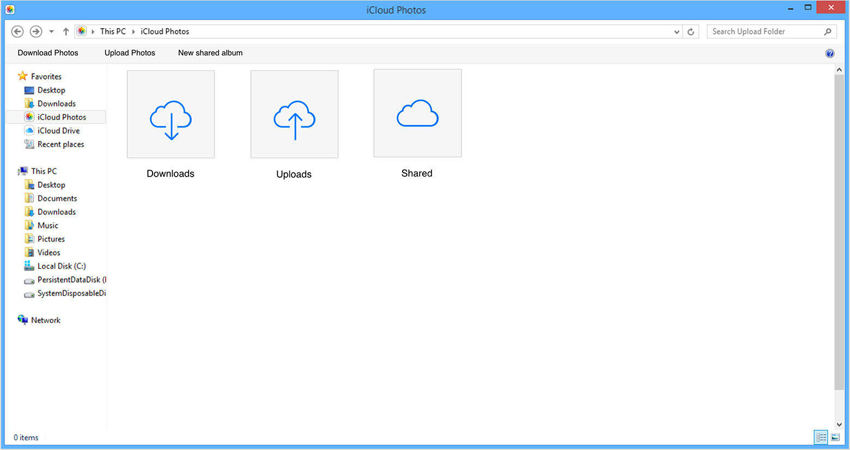Select Network in navigation pane
Viewport: 850px width, 450px height.
coord(46,320)
